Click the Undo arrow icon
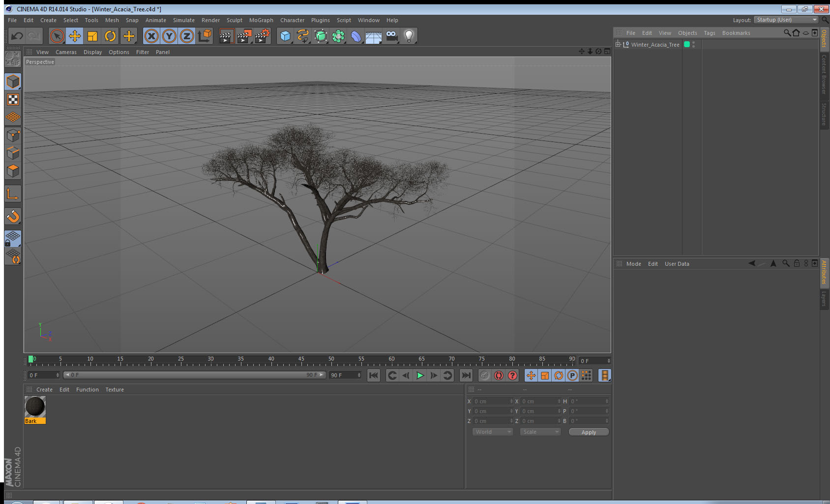Screen dimensions: 830x504 [17, 36]
